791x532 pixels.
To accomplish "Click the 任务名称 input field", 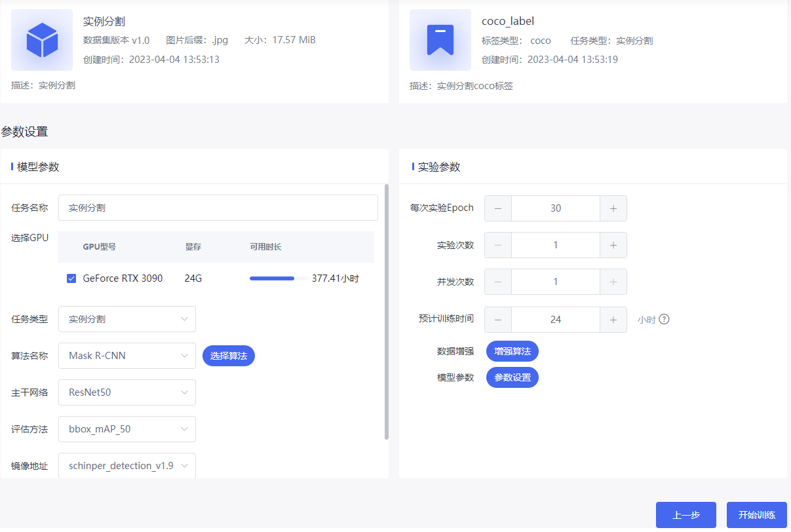I will coord(218,208).
